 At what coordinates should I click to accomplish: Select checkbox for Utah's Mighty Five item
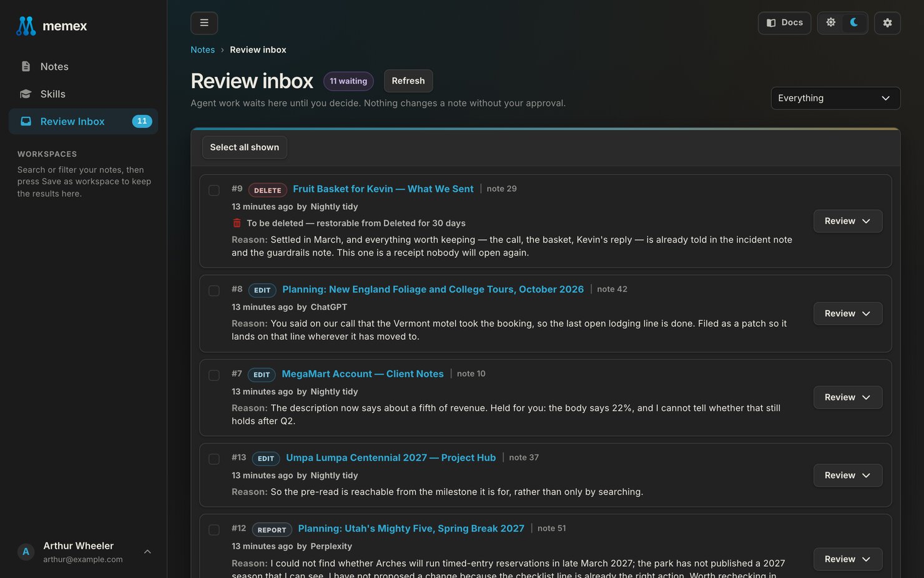point(214,530)
